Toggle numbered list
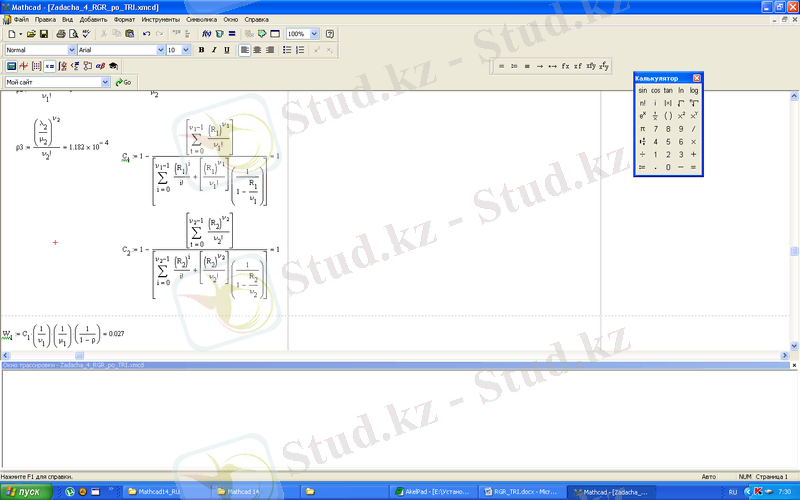The image size is (800, 500). point(300,50)
